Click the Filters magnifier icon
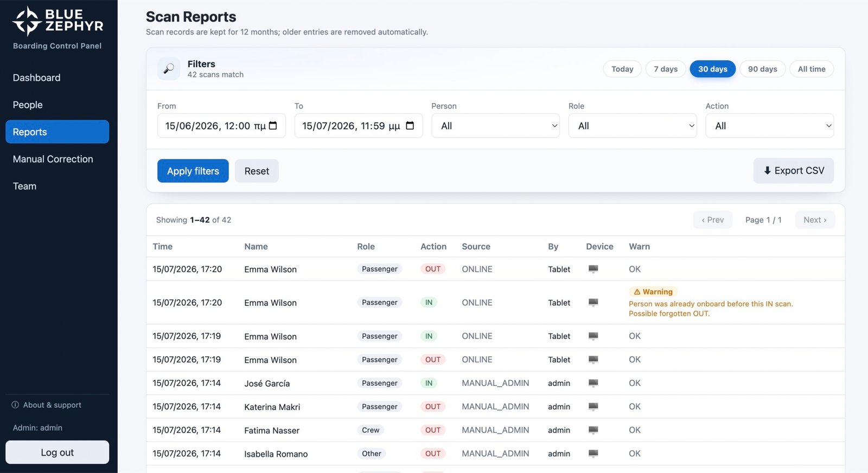This screenshot has height=473, width=868. tap(169, 69)
